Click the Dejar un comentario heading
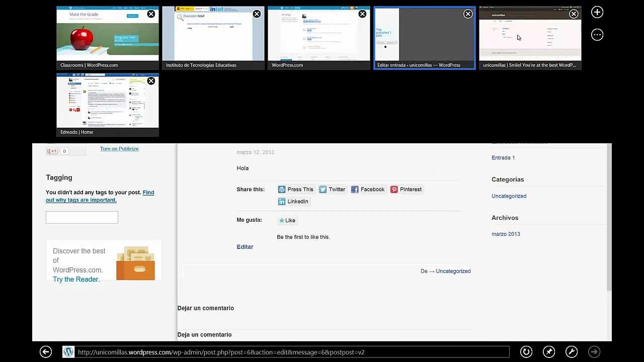This screenshot has width=644, height=362. click(206, 308)
